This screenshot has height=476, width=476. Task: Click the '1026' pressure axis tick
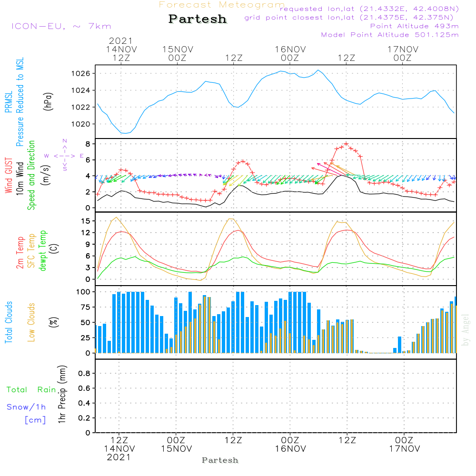click(81, 73)
